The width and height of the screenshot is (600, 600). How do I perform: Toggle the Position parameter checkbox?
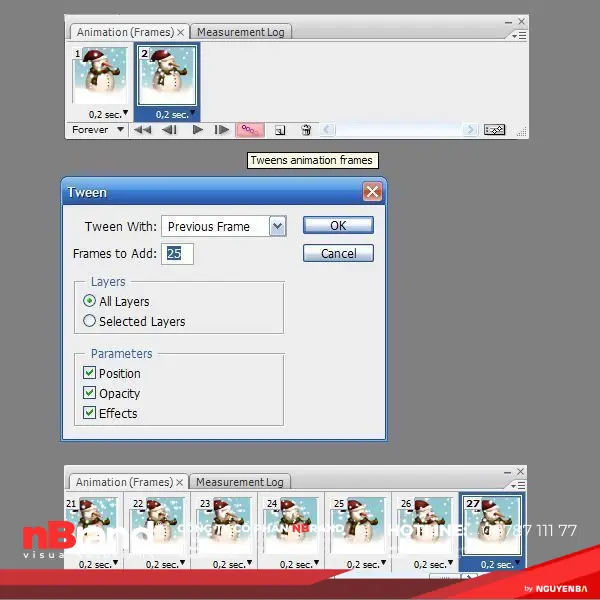click(89, 373)
